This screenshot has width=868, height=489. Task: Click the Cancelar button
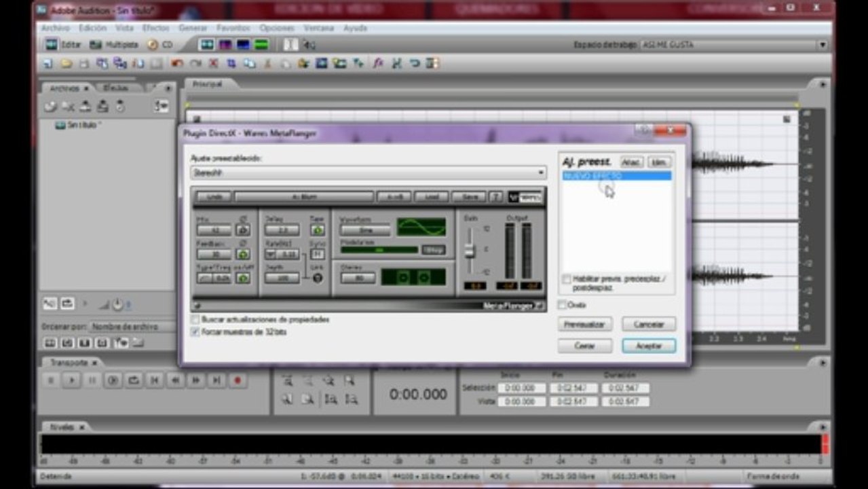tap(648, 324)
